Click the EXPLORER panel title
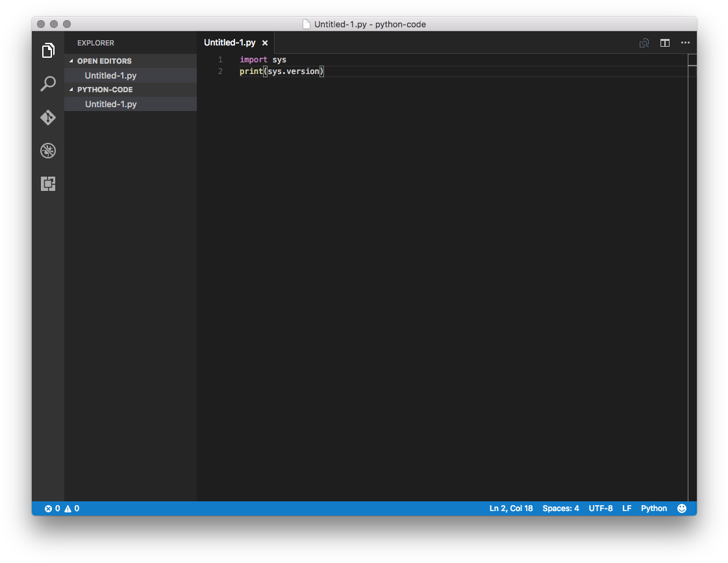728x563 pixels. [x=95, y=43]
